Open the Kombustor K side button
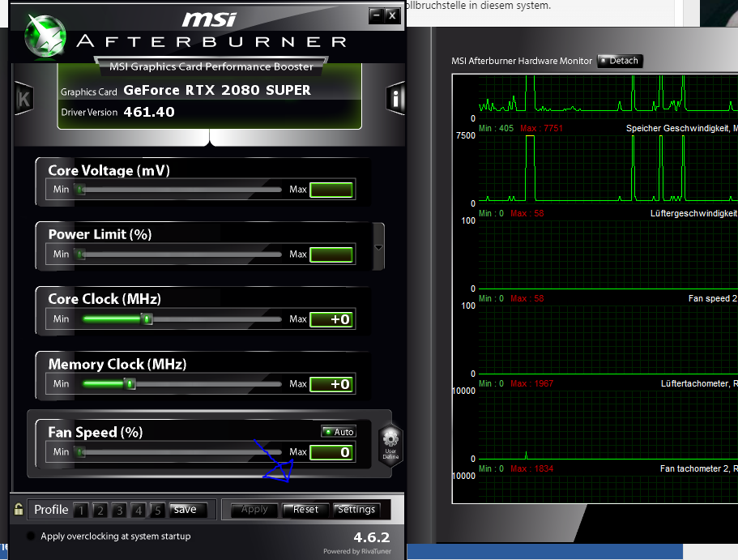 coord(24,98)
